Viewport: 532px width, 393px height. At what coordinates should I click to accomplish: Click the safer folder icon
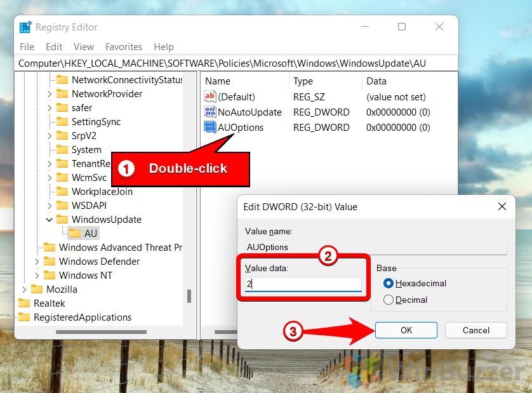62,107
